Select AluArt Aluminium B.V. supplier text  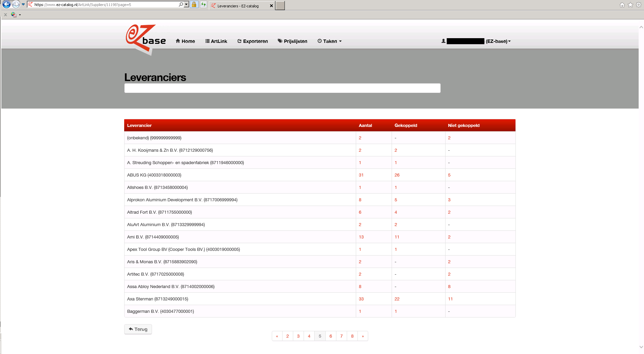pos(166,225)
